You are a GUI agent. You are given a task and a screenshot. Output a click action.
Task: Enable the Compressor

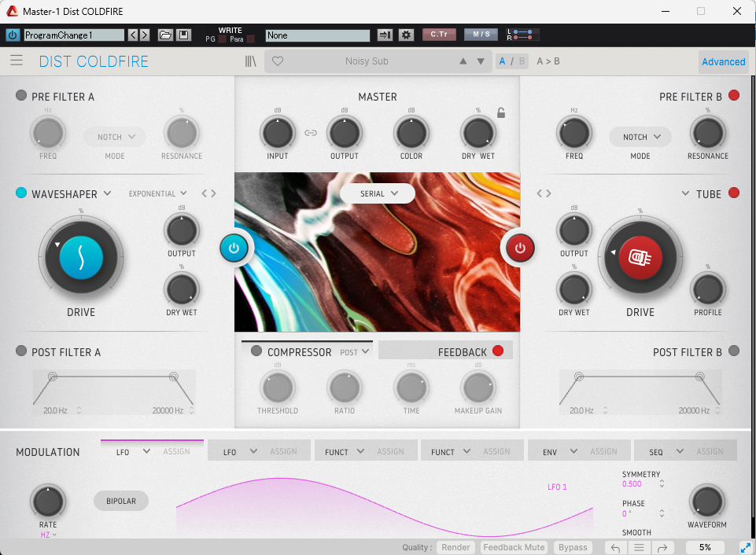[x=256, y=351]
